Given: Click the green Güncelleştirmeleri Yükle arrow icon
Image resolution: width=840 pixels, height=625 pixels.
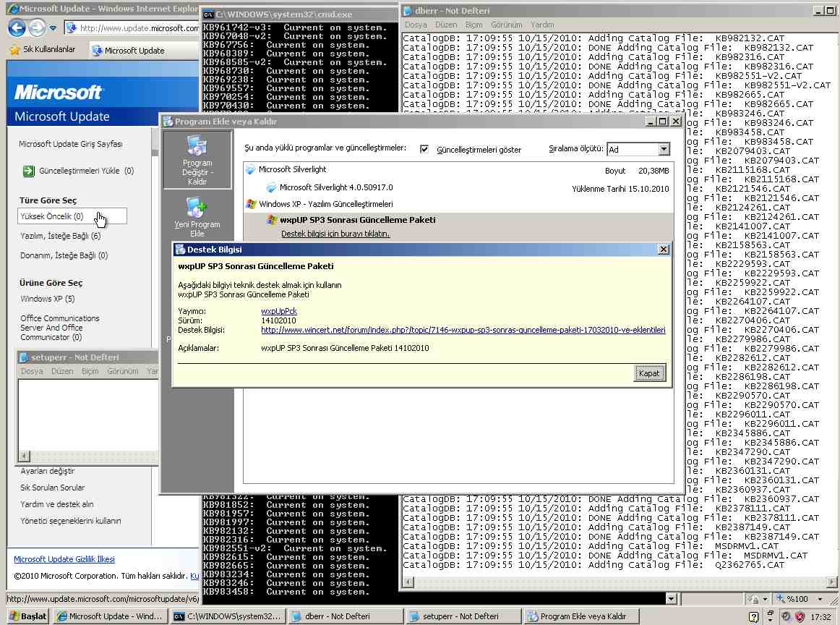Looking at the screenshot, I should [28, 171].
